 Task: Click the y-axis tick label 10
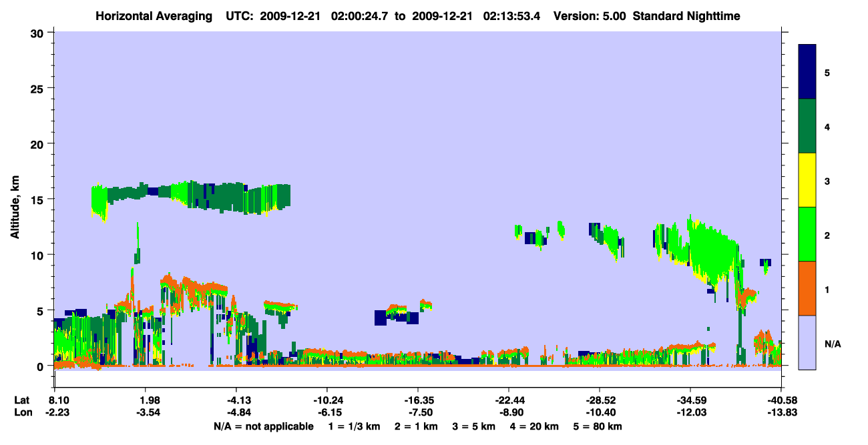(39, 255)
